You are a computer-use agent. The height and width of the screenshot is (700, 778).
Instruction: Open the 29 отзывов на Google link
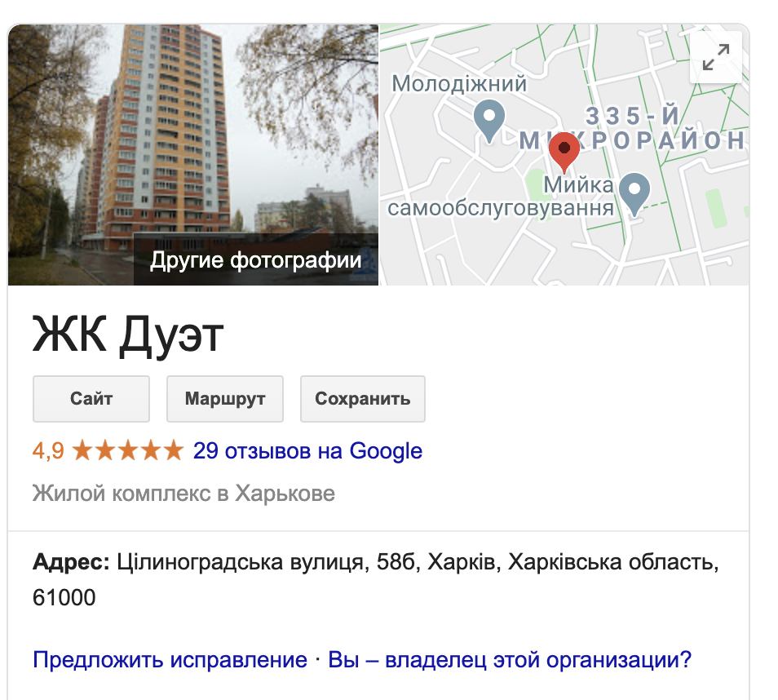[307, 451]
